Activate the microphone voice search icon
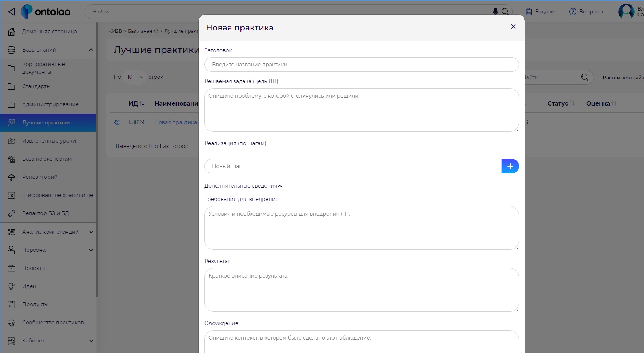The image size is (644, 353). [495, 11]
